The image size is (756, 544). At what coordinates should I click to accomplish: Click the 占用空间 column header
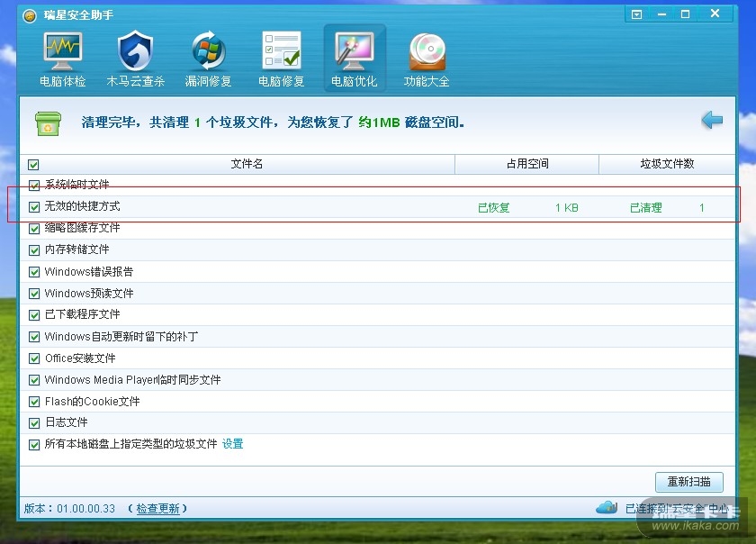(x=527, y=164)
